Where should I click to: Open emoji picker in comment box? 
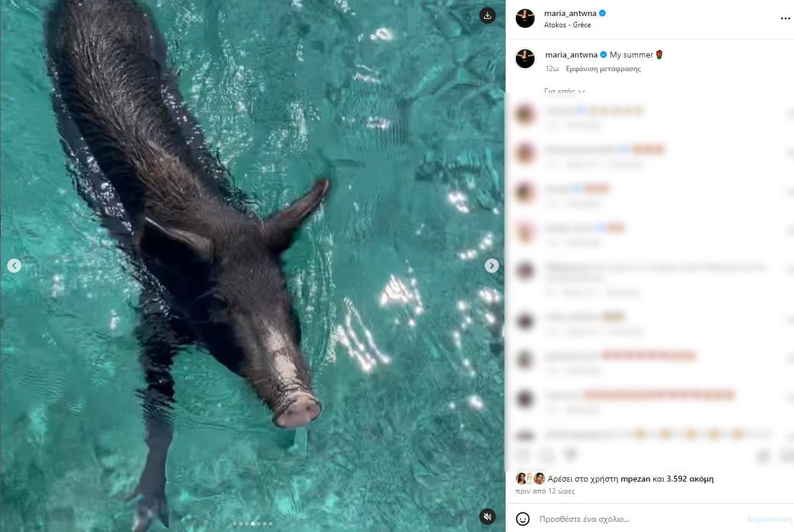pyautogui.click(x=523, y=519)
